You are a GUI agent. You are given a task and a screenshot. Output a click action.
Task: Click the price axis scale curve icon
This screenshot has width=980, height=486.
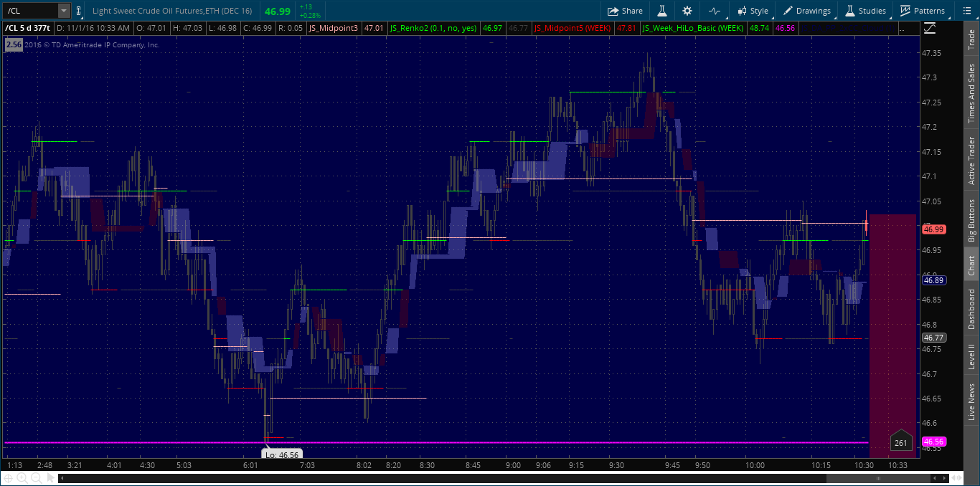pos(930,28)
